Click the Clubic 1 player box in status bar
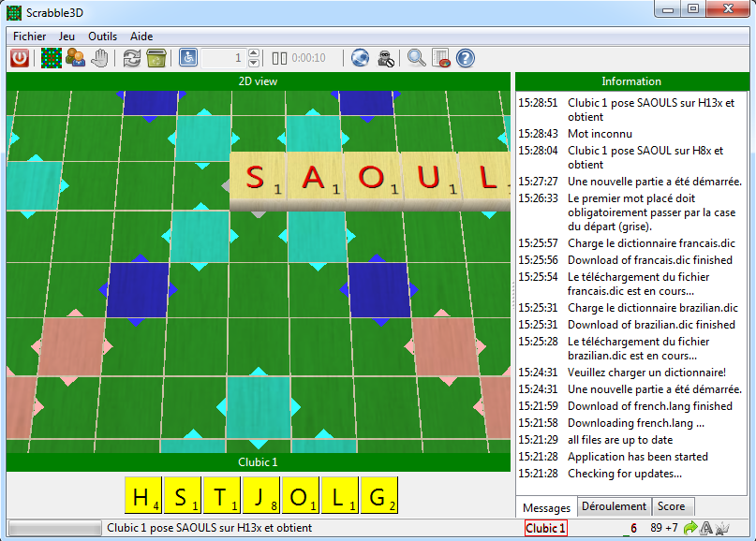 point(546,528)
